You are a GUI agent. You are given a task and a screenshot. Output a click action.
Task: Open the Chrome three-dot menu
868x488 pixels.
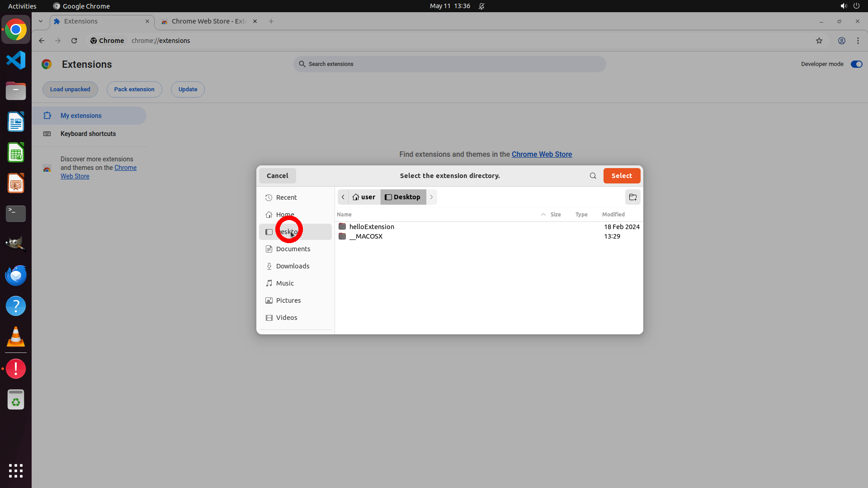(858, 41)
